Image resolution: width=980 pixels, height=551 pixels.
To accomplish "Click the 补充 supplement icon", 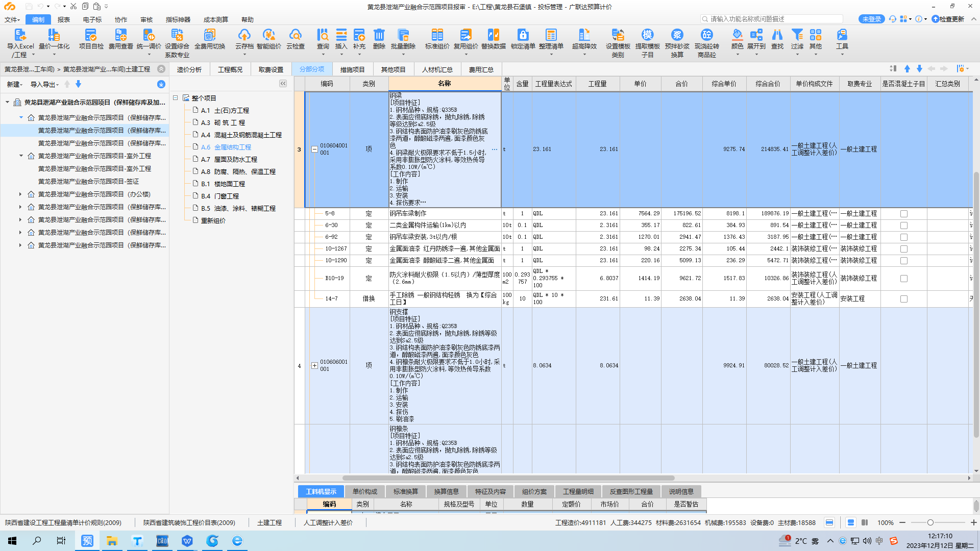I will coord(359,35).
